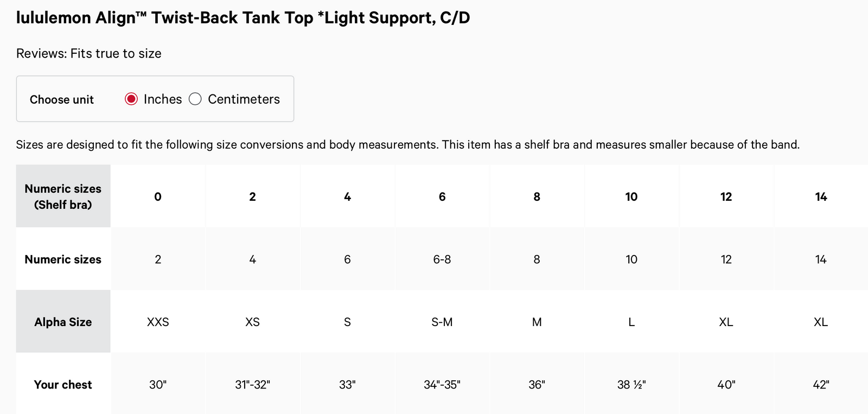Switch units to Centimeters

pos(195,99)
